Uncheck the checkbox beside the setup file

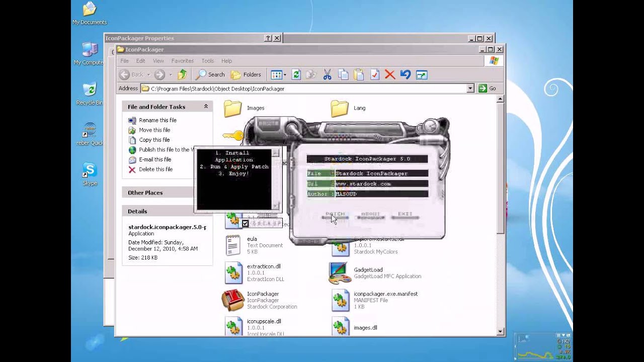tap(245, 223)
